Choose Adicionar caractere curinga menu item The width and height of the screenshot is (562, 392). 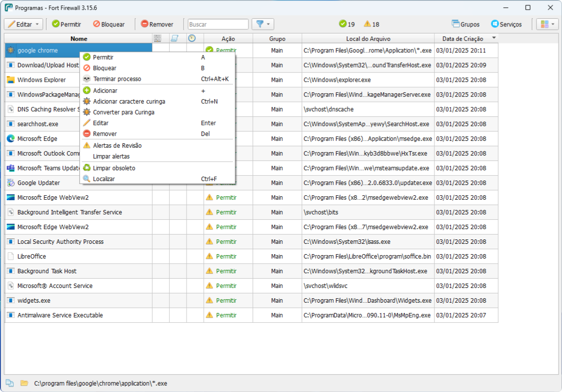[x=158, y=102]
